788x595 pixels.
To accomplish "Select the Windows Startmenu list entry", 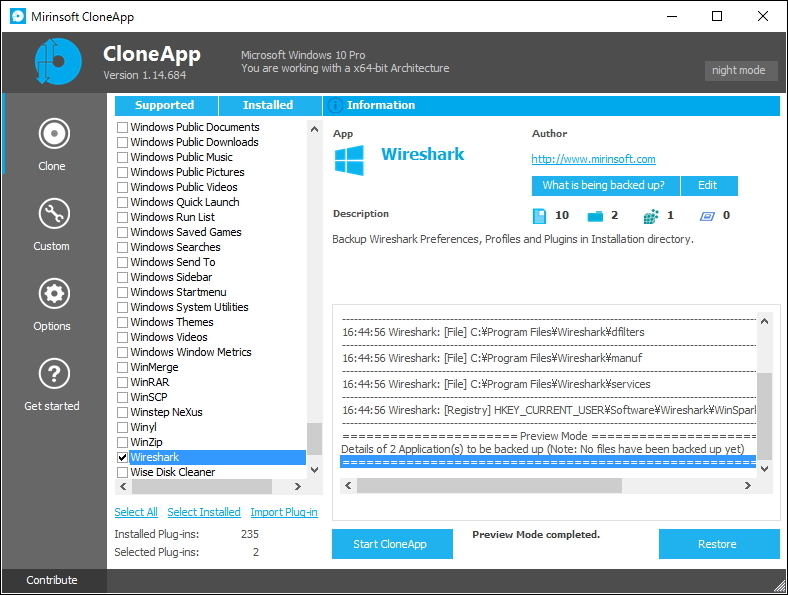I will click(x=178, y=292).
